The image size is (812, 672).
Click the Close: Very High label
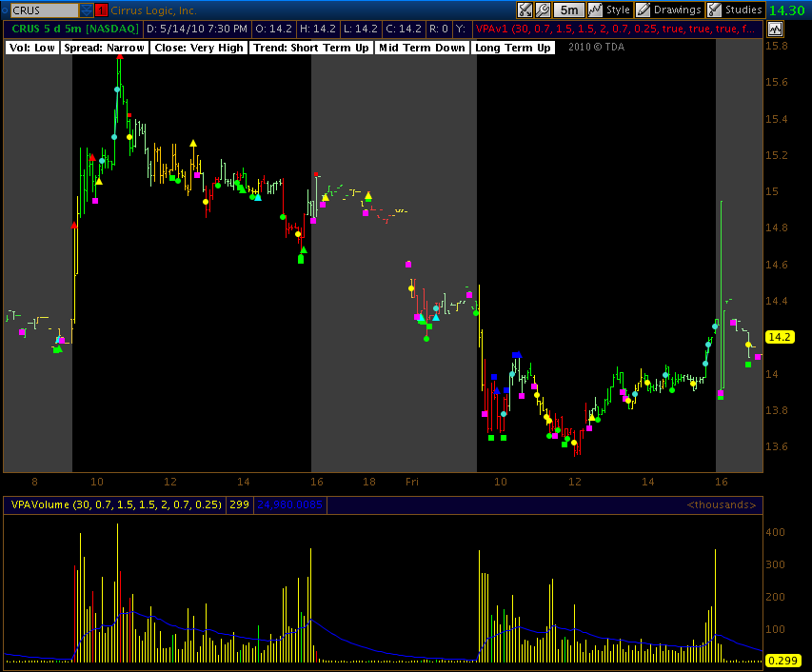tap(199, 48)
